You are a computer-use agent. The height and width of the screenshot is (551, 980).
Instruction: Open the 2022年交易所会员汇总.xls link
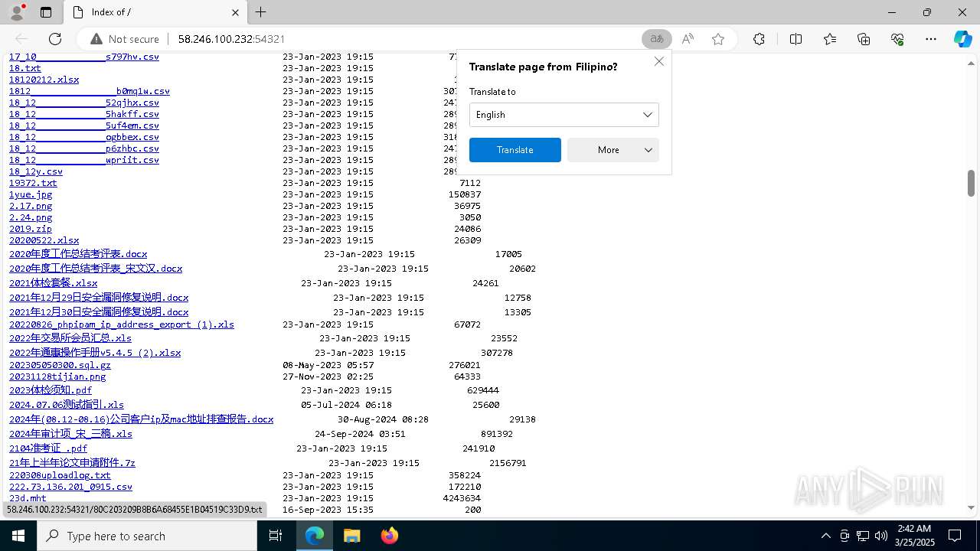click(70, 338)
